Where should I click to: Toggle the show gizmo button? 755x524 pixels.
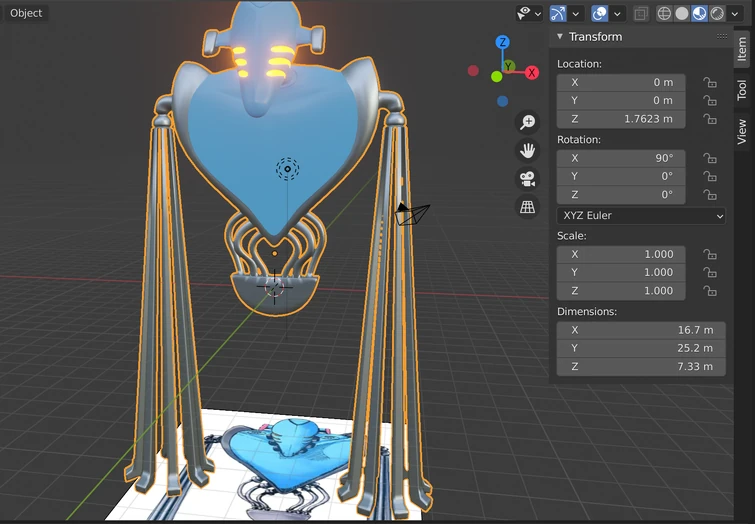[x=558, y=13]
